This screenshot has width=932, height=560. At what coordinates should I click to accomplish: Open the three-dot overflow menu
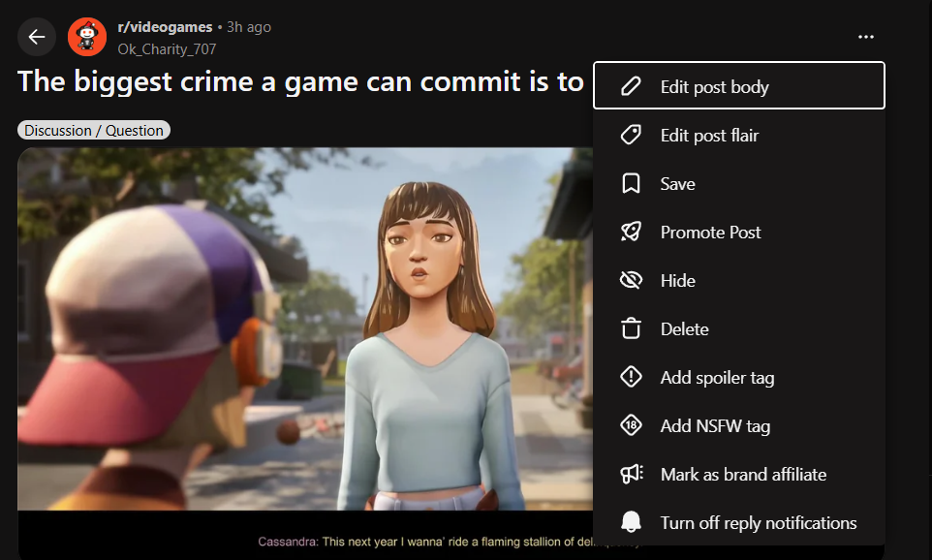point(866,37)
